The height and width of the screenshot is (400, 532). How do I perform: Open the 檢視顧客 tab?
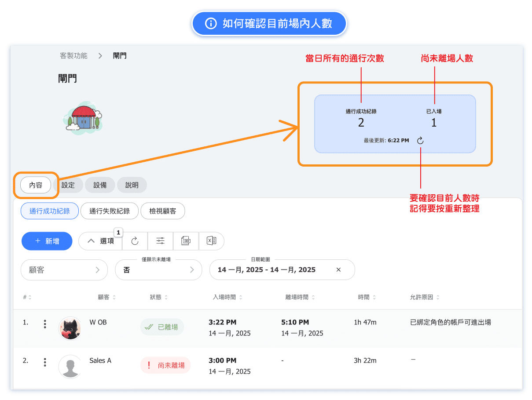coord(162,211)
